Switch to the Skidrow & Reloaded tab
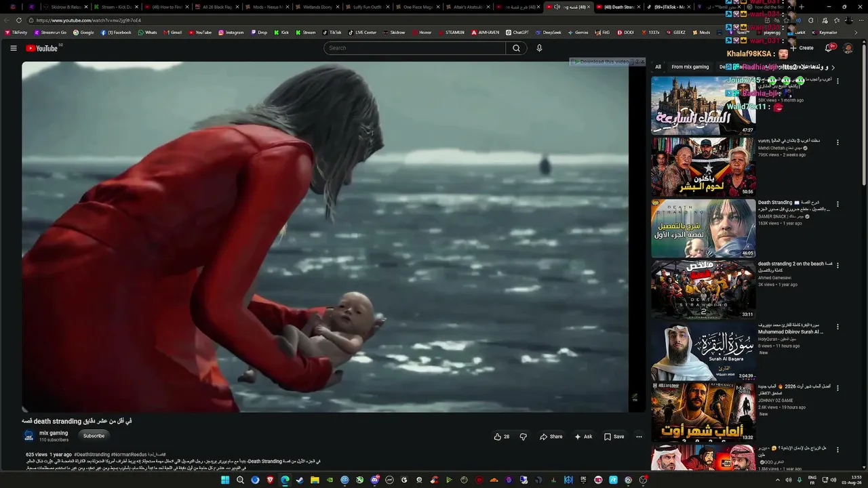868x488 pixels. pos(66,7)
